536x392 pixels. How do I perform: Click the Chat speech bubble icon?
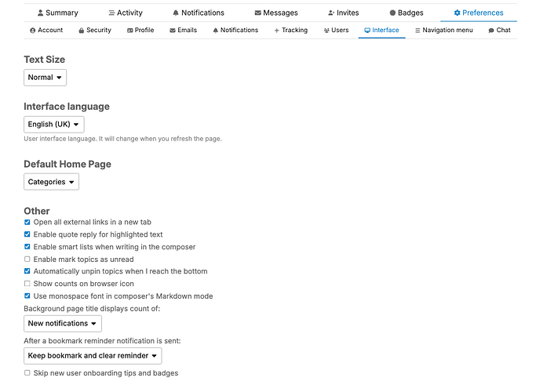(x=491, y=31)
